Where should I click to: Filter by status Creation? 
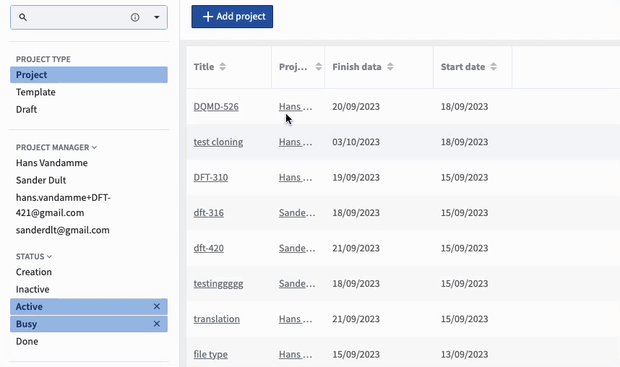(34, 272)
